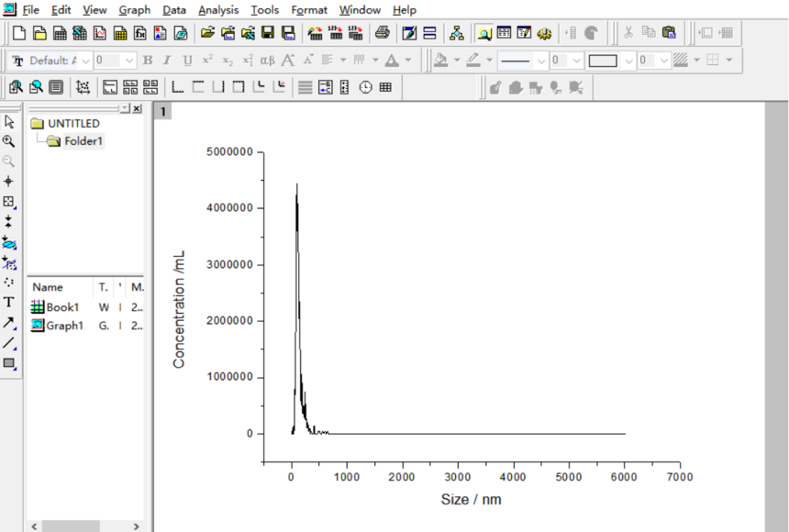Toggle Greek symbol font
The height and width of the screenshot is (532, 789).
pos(267,61)
